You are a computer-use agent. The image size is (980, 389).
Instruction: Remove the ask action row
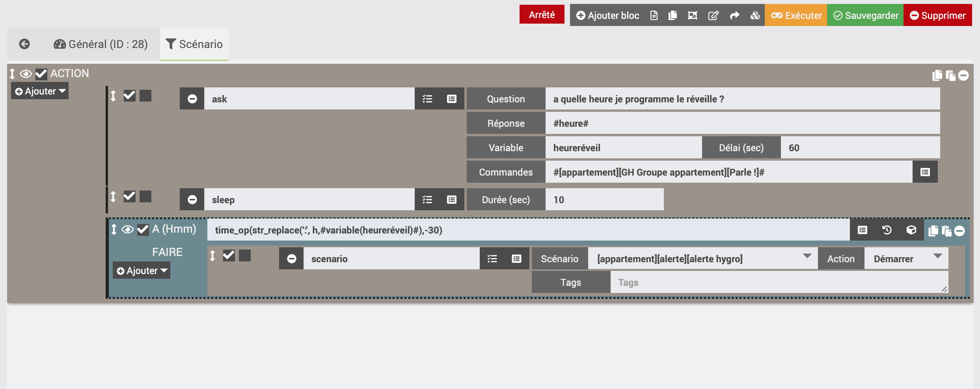click(192, 98)
